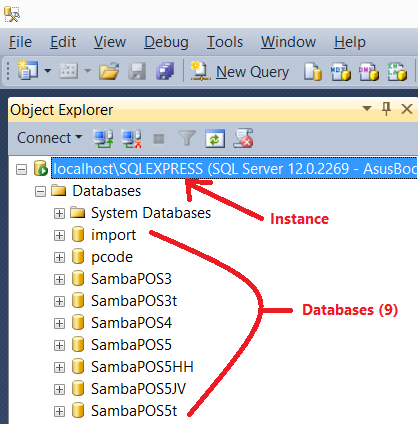Click the Disconnect server icon
Viewport: 418px width, 424px height.
click(131, 138)
